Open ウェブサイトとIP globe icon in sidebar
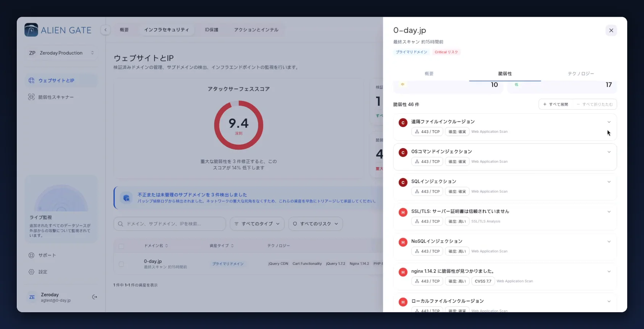The height and width of the screenshot is (329, 644). coord(31,81)
